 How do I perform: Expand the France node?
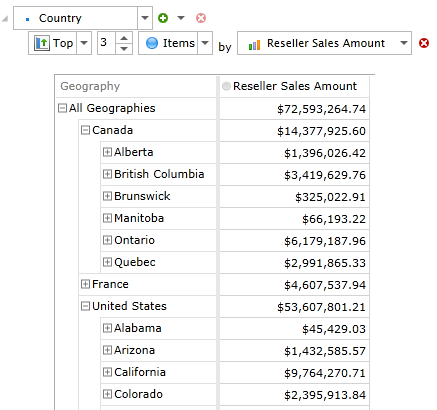[85, 284]
